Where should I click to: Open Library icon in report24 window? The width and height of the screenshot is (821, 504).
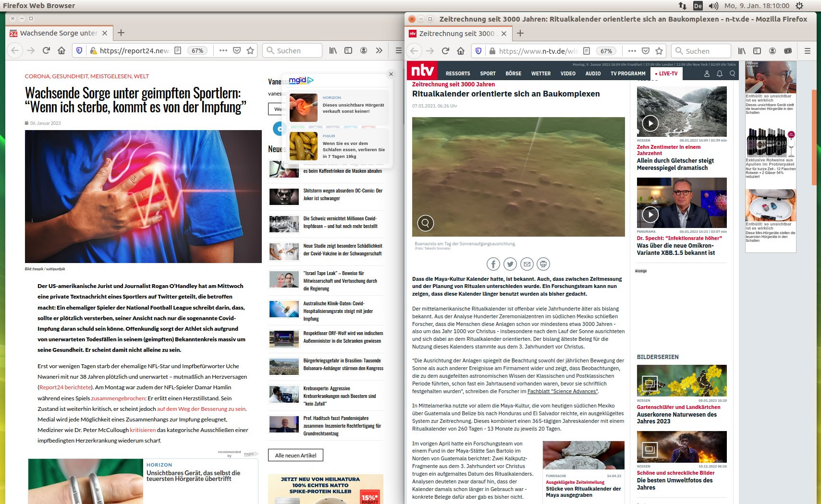pyautogui.click(x=333, y=50)
